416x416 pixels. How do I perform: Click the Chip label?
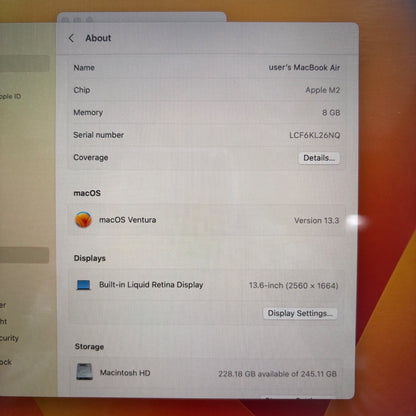82,90
